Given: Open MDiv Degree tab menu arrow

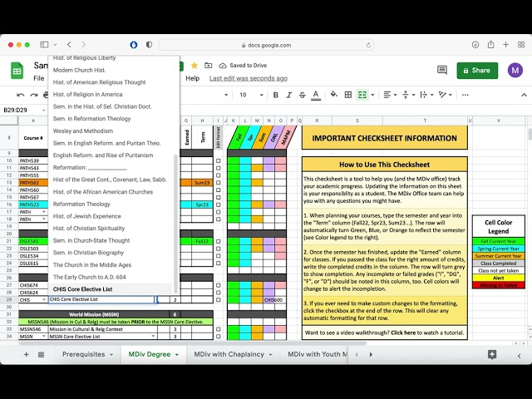Looking at the screenshot, I should pos(177,355).
